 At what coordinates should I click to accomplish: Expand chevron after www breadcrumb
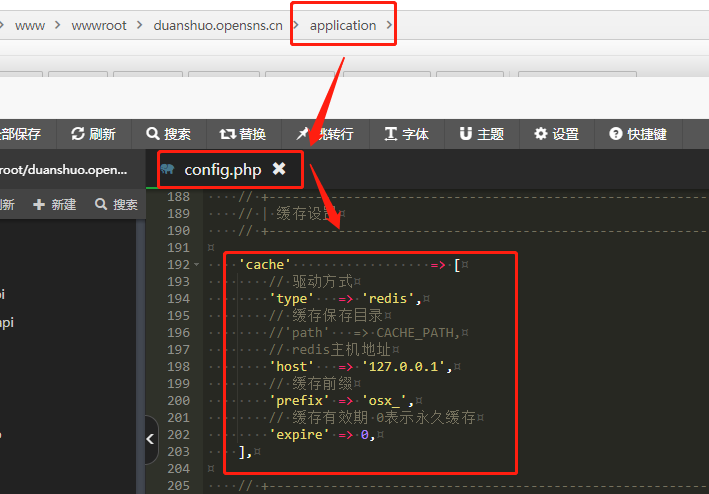click(x=57, y=25)
